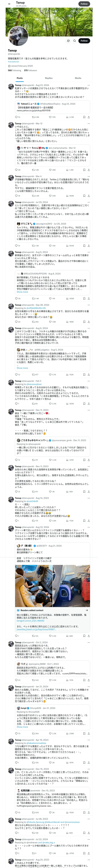Open the three-dot menu on the Mar 12 post
The height and width of the screenshot is (868, 98).
pyautogui.click(x=89, y=124)
